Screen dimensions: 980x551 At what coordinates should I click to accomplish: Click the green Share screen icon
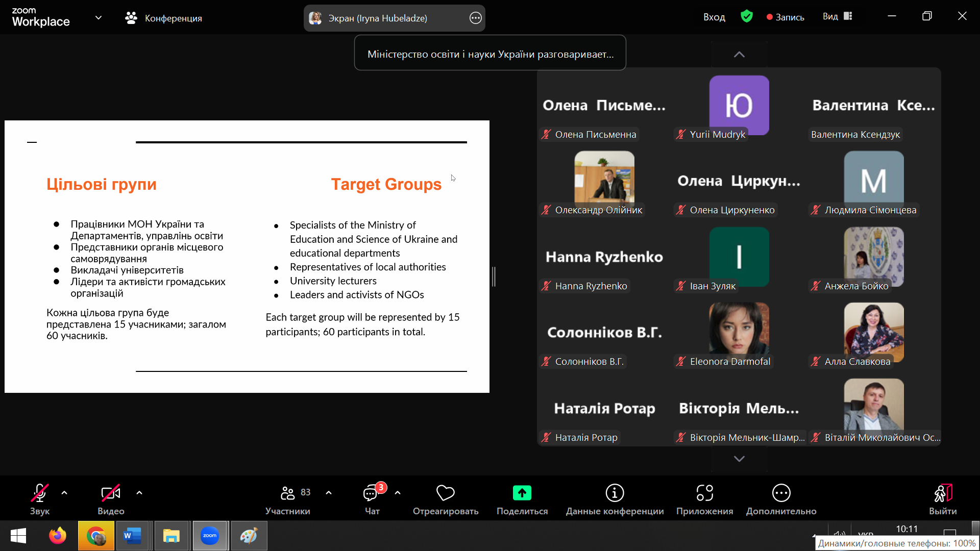(x=522, y=493)
